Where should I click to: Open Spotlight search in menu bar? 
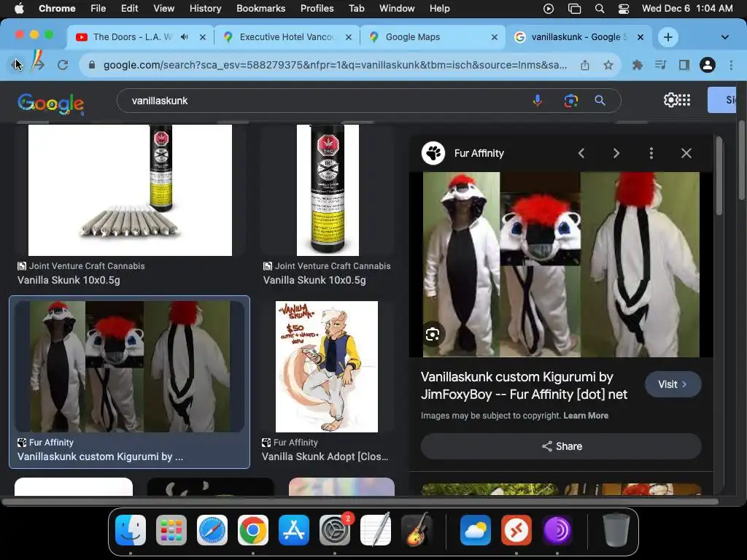[600, 9]
